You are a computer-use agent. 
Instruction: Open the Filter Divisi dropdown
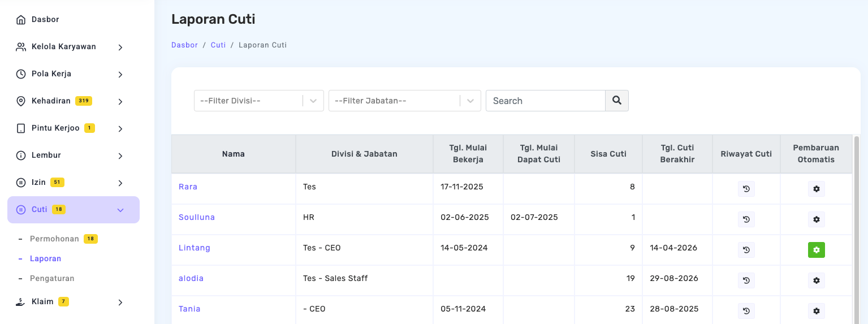coord(259,101)
